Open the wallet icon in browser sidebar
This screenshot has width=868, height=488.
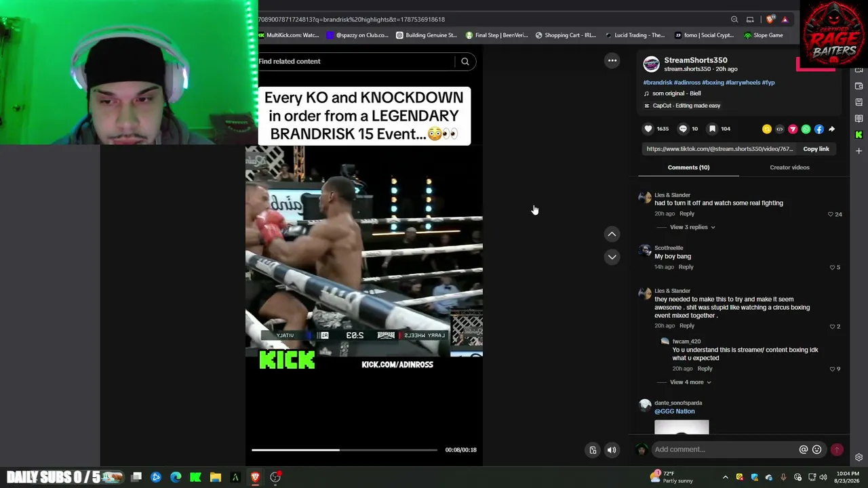(x=859, y=86)
